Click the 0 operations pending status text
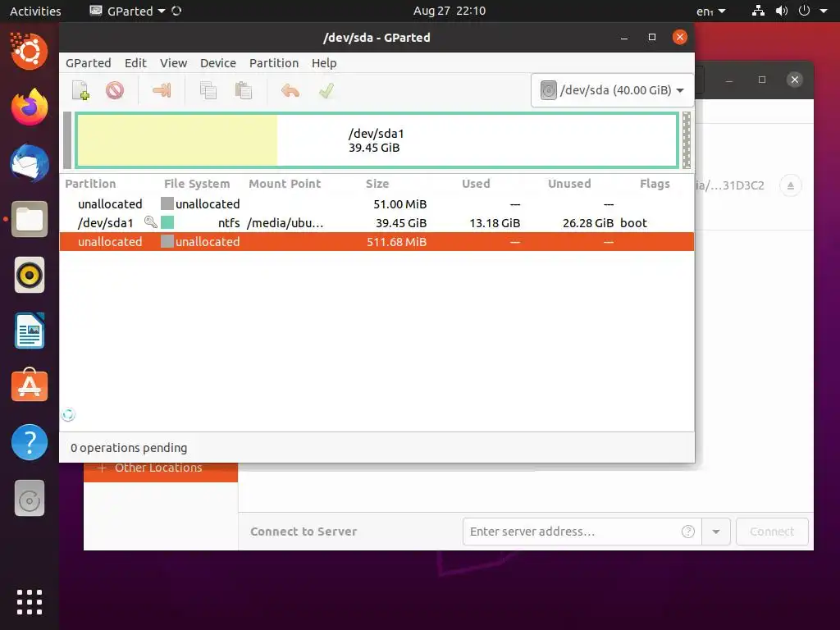Screen dimensions: 840x630 pyautogui.click(x=129, y=447)
